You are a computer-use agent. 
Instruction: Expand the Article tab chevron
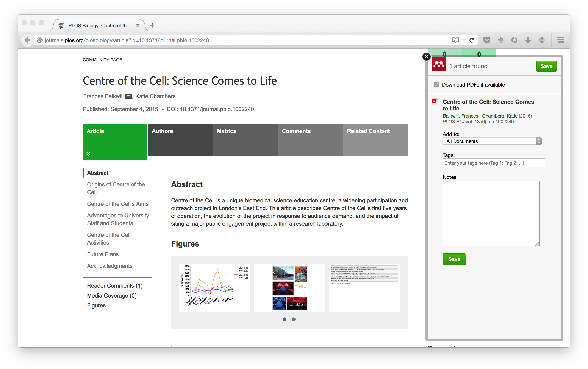coord(88,154)
